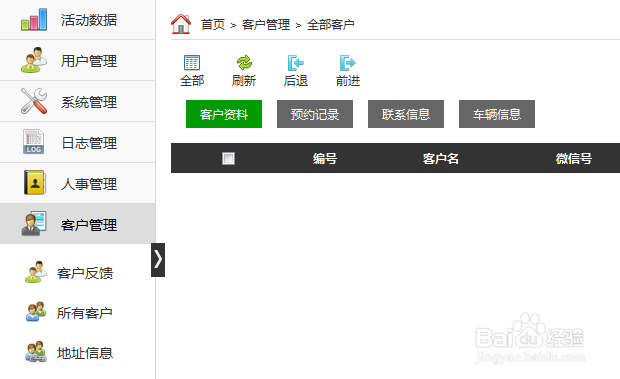Open the 地址信息 submenu link
620x379 pixels.
85,353
